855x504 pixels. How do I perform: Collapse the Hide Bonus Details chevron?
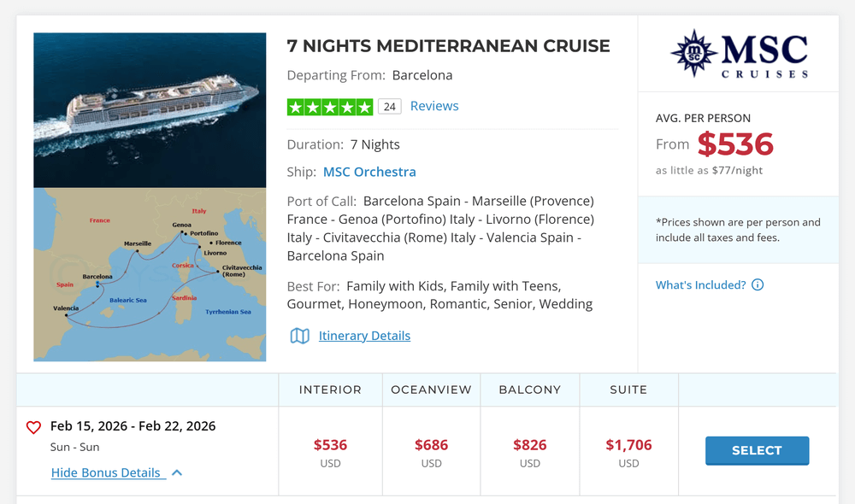click(x=177, y=472)
